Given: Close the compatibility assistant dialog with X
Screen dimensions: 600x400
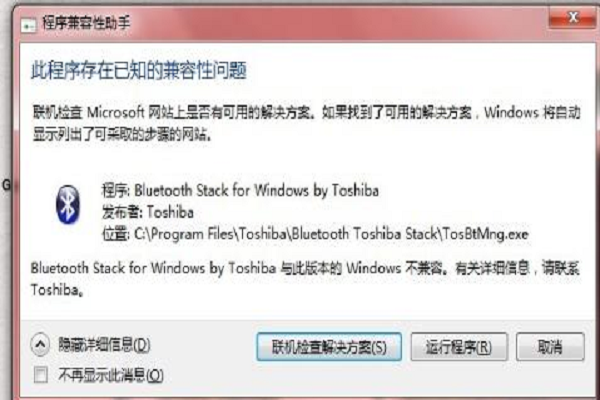Looking at the screenshot, I should click(x=573, y=17).
